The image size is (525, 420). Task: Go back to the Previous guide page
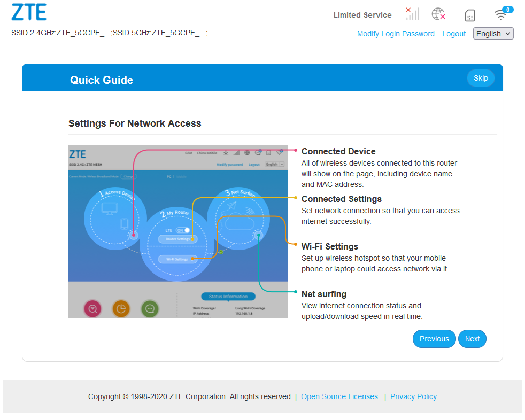[434, 339]
